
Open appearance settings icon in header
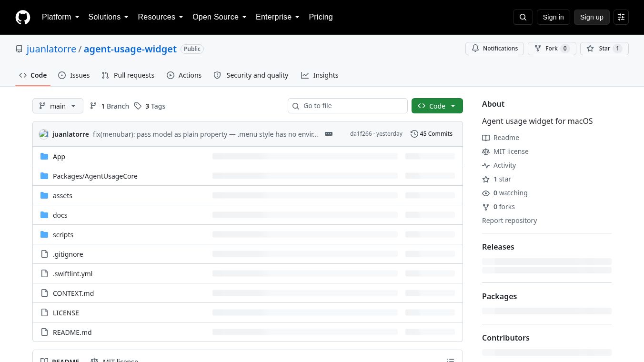(x=621, y=17)
